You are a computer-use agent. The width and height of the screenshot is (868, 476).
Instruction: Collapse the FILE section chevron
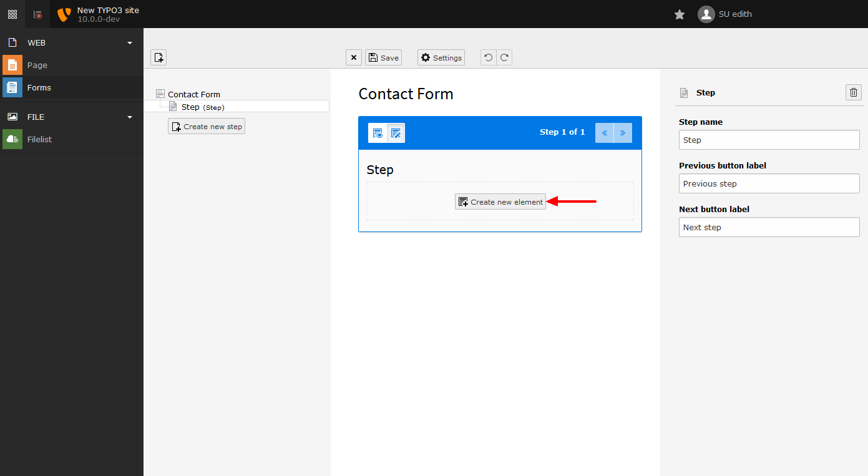tap(129, 117)
